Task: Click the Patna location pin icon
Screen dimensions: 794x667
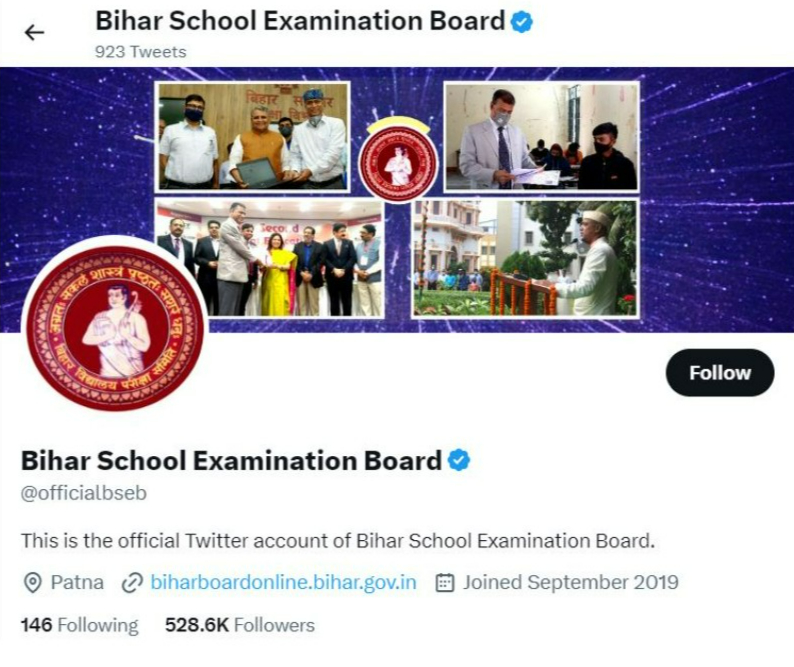Action: point(32,583)
